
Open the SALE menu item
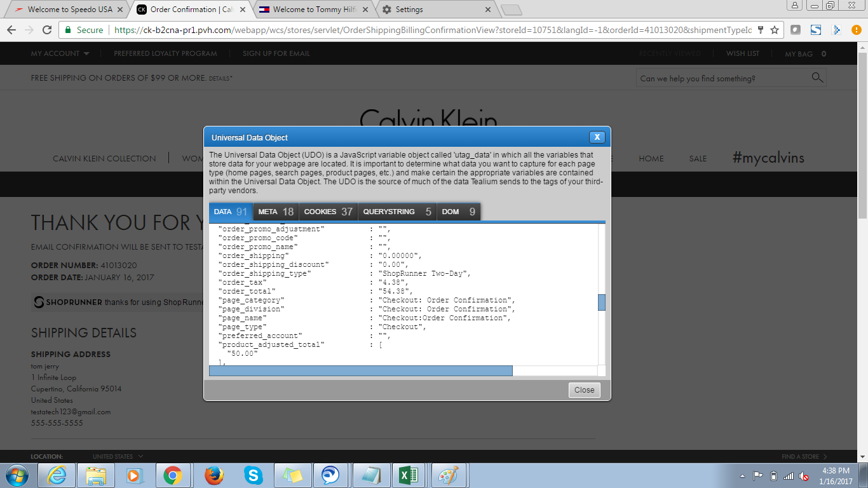pos(698,158)
